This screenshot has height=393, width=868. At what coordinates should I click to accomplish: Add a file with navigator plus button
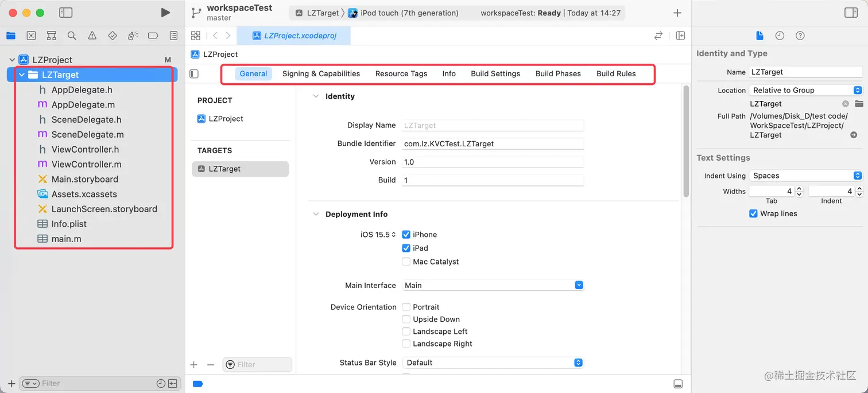tap(11, 383)
